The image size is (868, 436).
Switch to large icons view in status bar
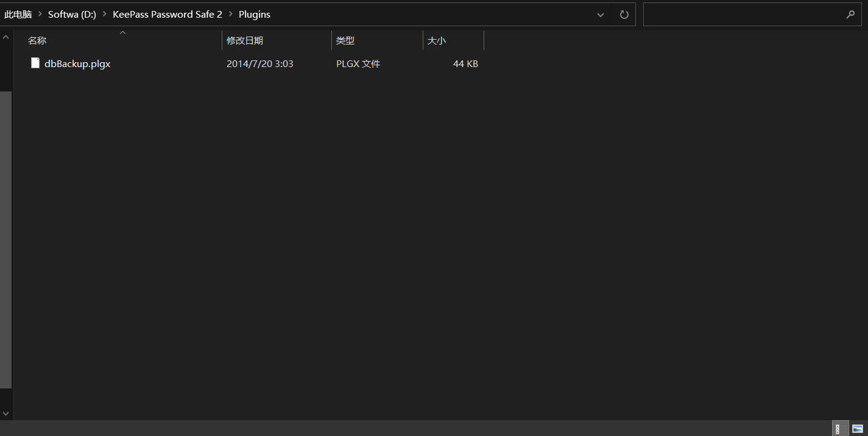(858, 429)
